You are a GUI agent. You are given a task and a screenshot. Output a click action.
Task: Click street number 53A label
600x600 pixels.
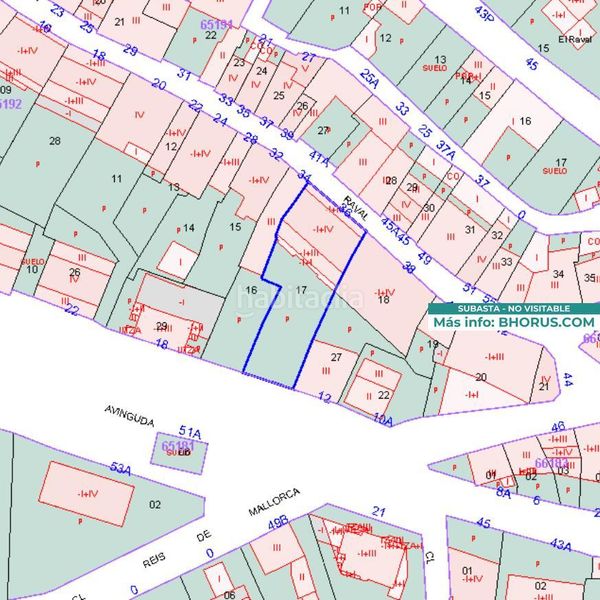click(121, 468)
